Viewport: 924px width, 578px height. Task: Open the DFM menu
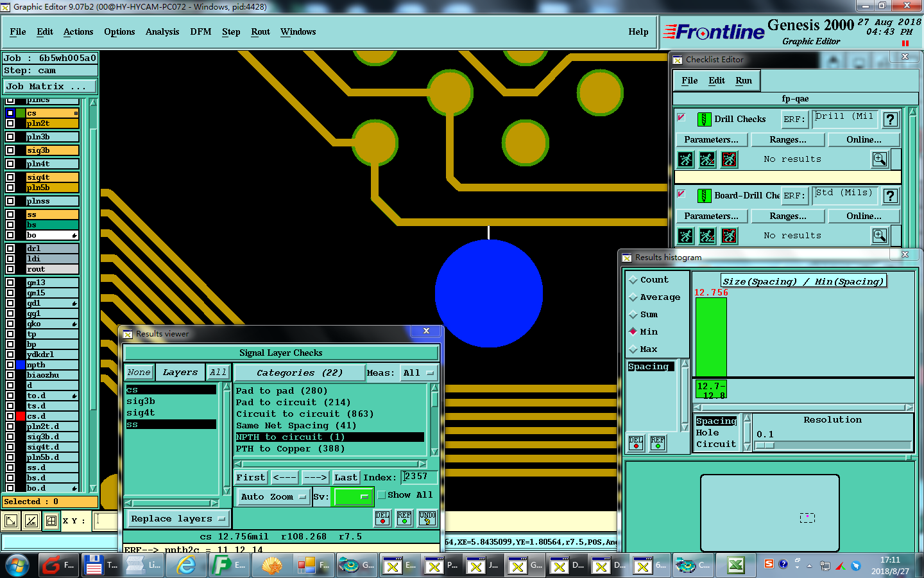coord(201,31)
